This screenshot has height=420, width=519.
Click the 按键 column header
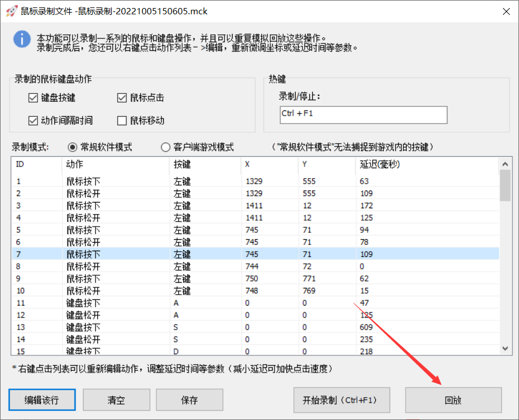205,164
